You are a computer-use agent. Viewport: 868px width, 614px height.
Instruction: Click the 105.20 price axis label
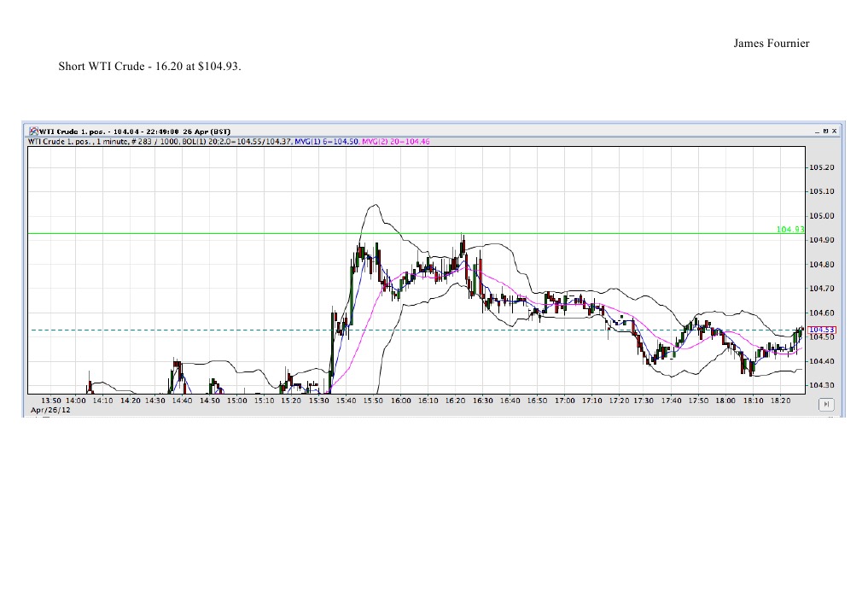[x=822, y=167]
